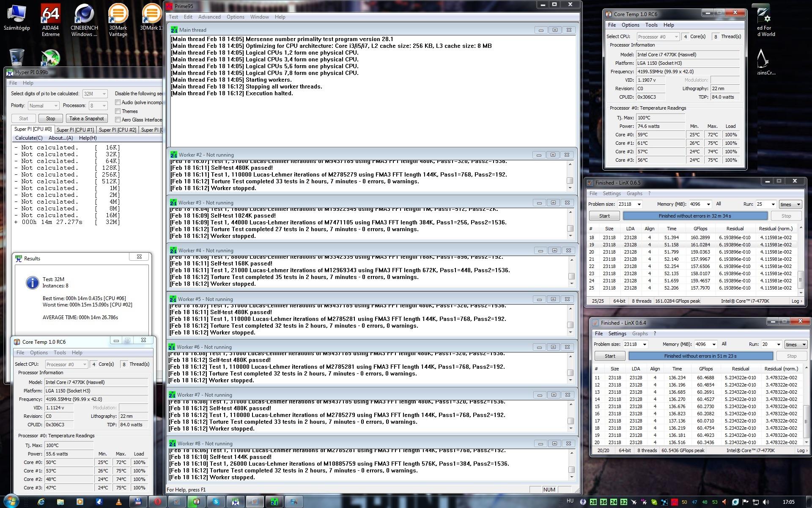Open the Action Center flag tray icon
The image size is (812, 508).
pyautogui.click(x=746, y=502)
